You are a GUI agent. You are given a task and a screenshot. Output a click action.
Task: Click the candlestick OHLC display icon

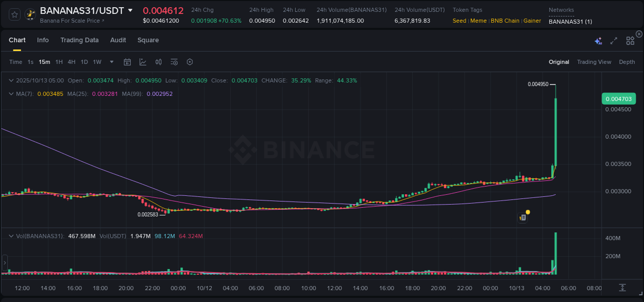(x=158, y=62)
